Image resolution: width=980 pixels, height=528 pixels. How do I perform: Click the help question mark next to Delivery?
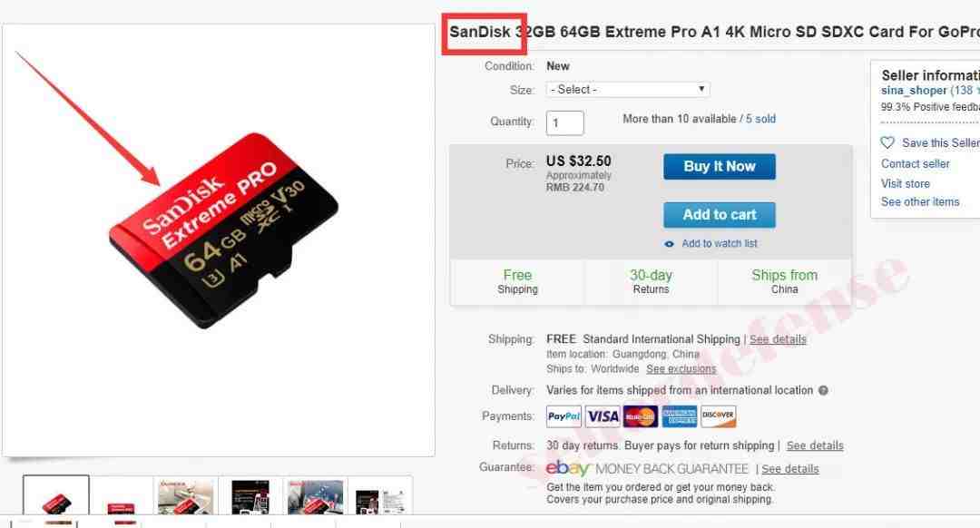click(823, 390)
